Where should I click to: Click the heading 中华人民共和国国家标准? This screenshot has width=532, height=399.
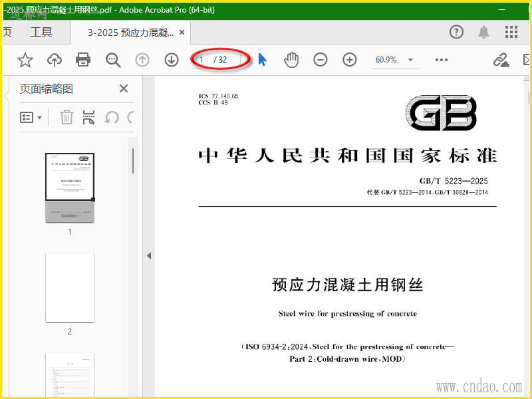348,156
